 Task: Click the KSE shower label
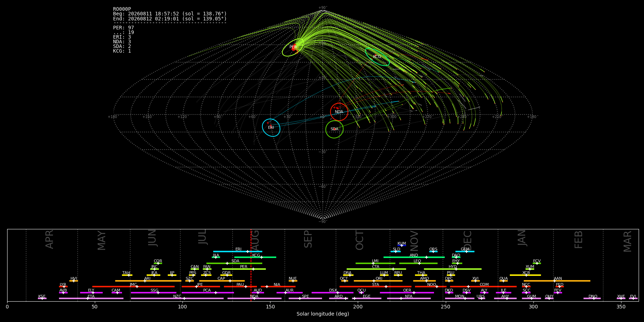42,297
